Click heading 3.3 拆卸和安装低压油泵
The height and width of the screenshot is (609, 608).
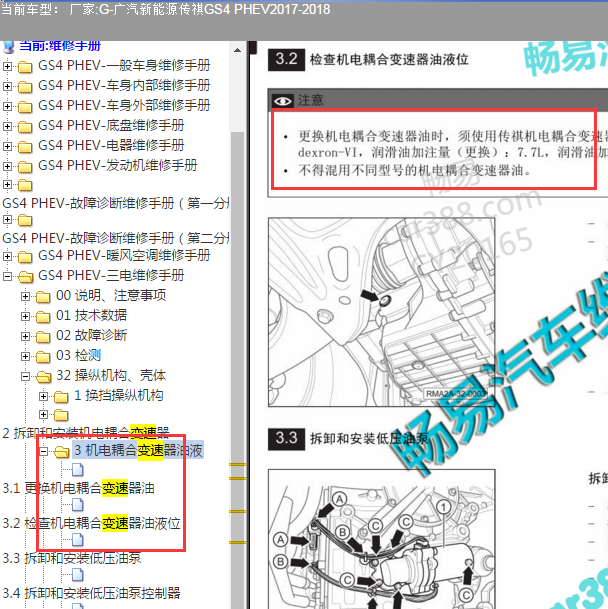pos(348,438)
